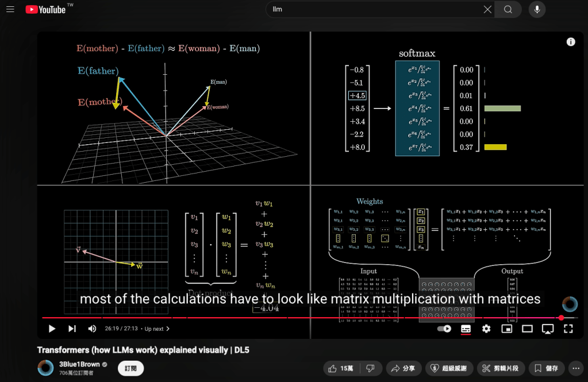Click the red video progress bar
Screen dimensions: 588x382
tap(287, 318)
